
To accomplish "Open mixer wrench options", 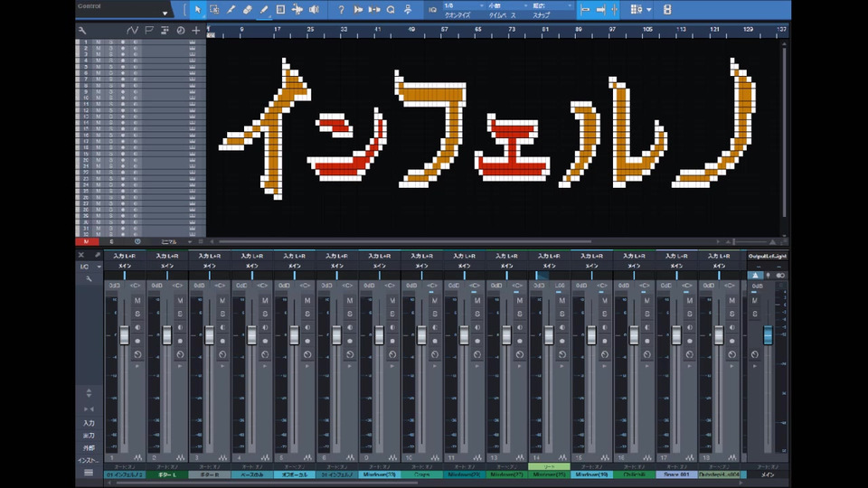I will click(x=89, y=279).
